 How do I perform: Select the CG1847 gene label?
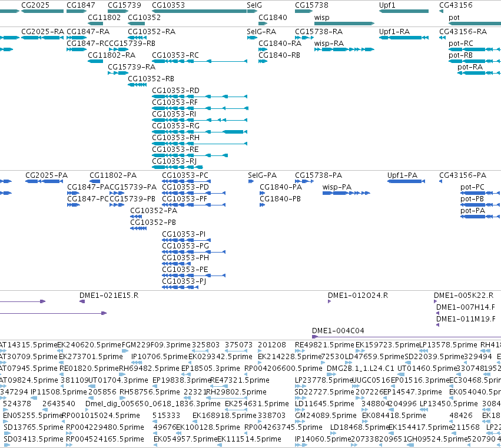pos(81,5)
